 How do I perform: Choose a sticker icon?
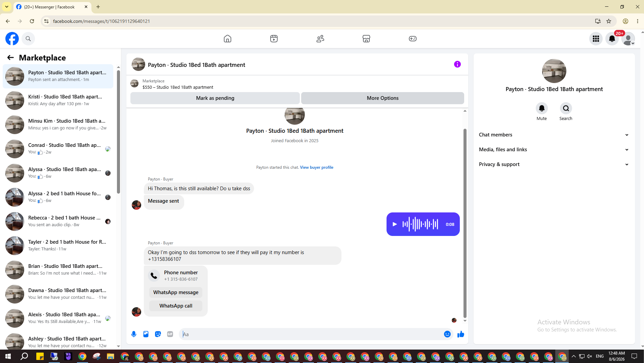pos(158,334)
